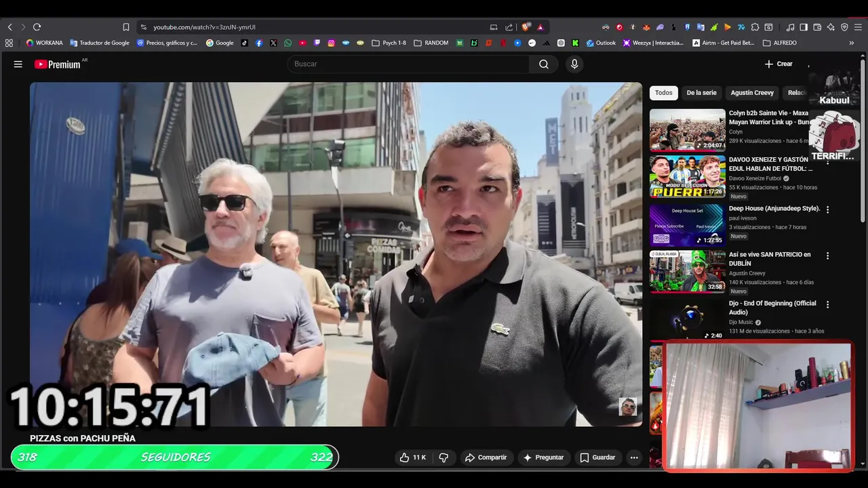Viewport: 868px width, 488px height.
Task: Open Leo AI sparkle icon
Action: click(x=831, y=27)
